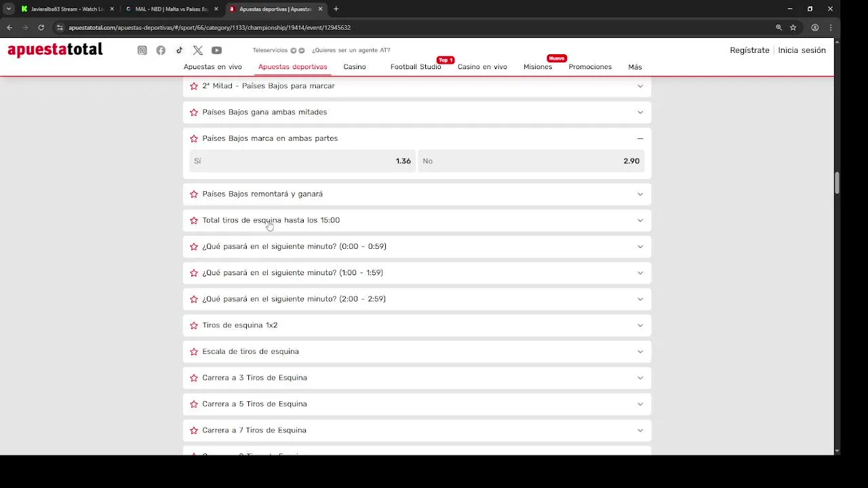Open the Instagram social icon
Image resolution: width=868 pixels, height=488 pixels.
pos(142,50)
